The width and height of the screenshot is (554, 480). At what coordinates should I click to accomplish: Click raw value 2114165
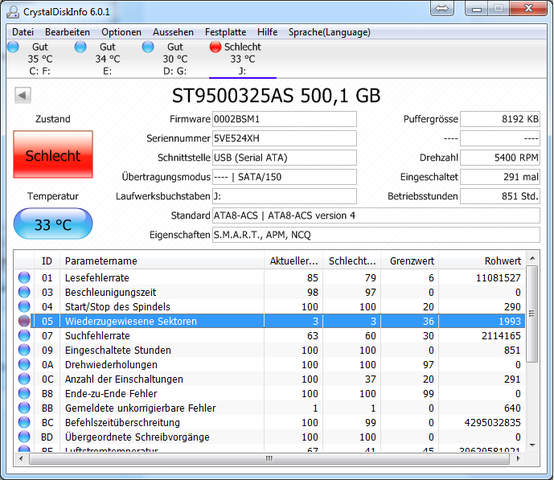click(x=501, y=336)
